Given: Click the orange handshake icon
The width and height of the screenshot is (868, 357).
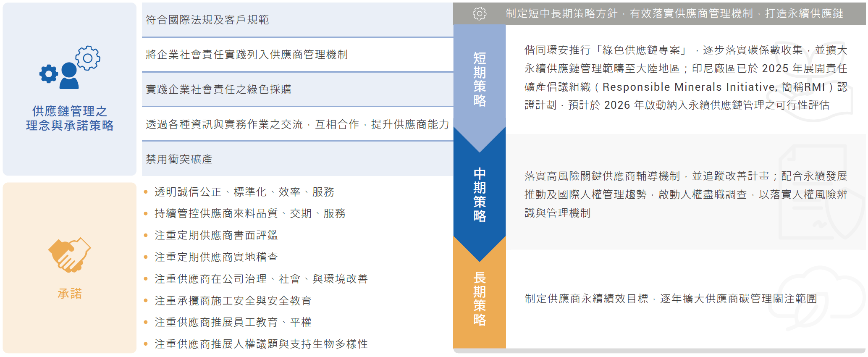Looking at the screenshot, I should click(x=69, y=255).
